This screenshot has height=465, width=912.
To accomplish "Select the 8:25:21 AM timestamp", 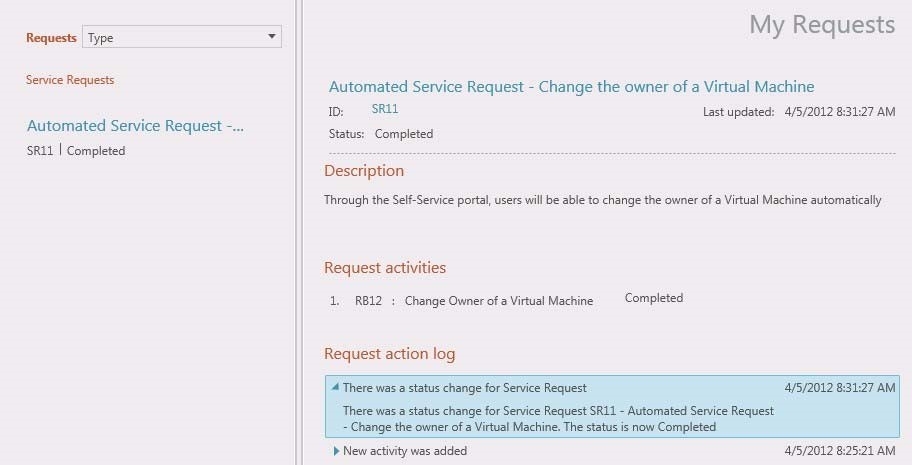I will 840,450.
